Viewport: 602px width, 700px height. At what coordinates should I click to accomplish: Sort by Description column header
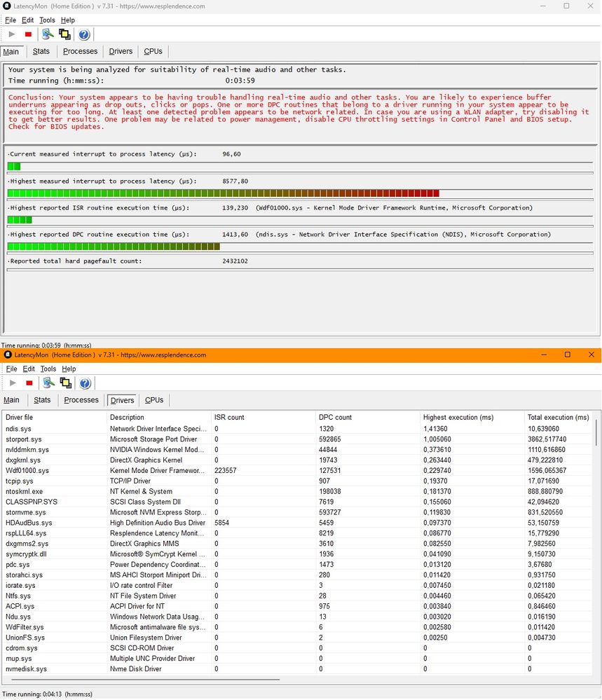coord(158,418)
